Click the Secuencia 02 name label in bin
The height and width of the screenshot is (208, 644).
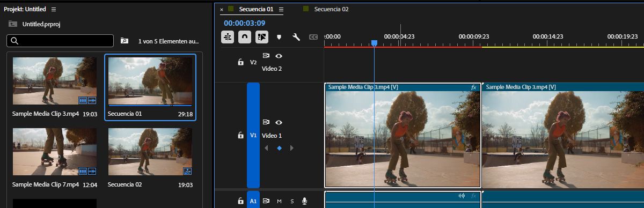(x=125, y=184)
